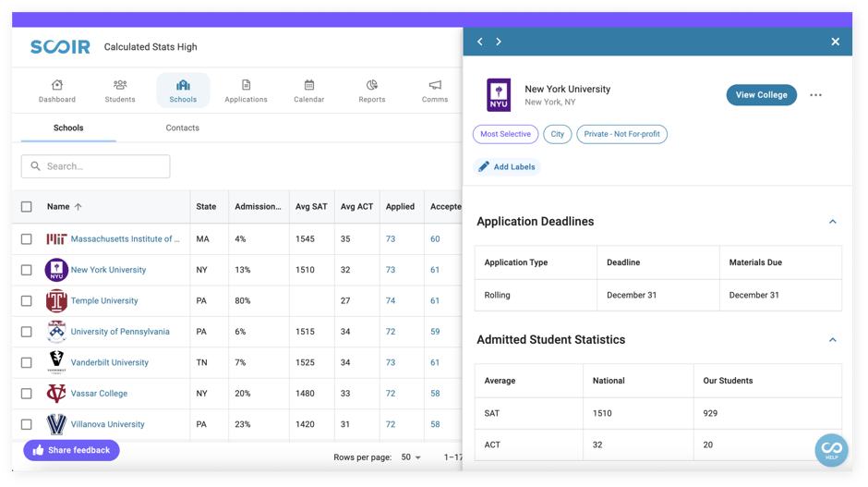Click the Scoir logo
Screen dimensions: 868x487
[x=60, y=47]
